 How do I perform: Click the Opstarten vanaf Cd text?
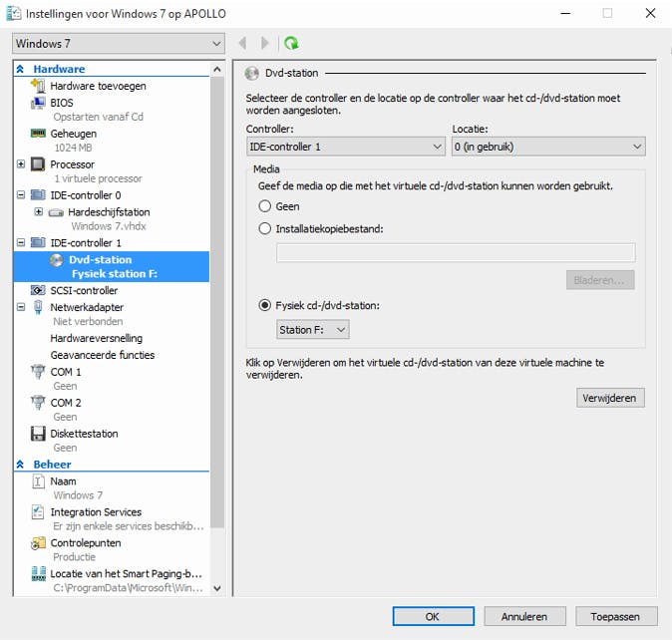98,117
